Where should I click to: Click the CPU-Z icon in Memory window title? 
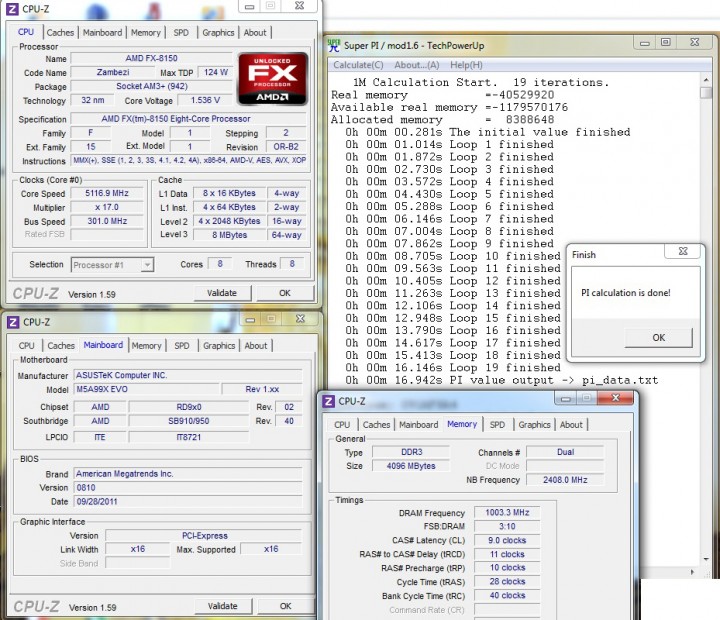coord(328,401)
